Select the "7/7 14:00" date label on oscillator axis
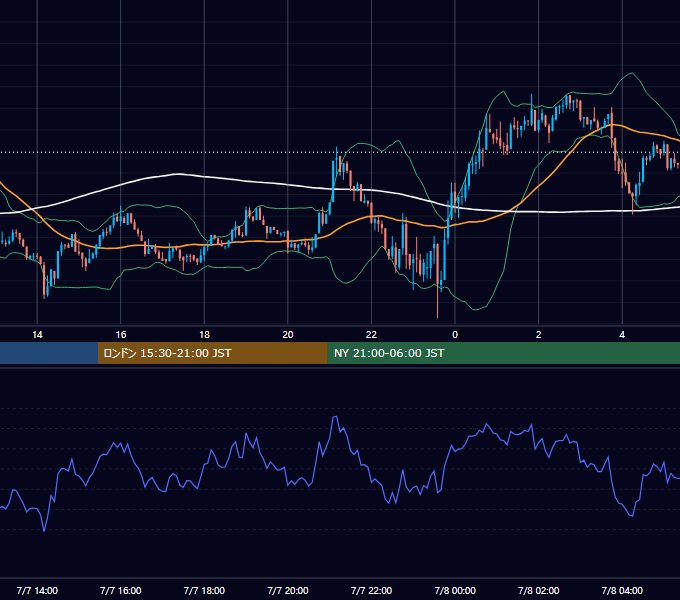Screen dimensions: 680x600 37,590
